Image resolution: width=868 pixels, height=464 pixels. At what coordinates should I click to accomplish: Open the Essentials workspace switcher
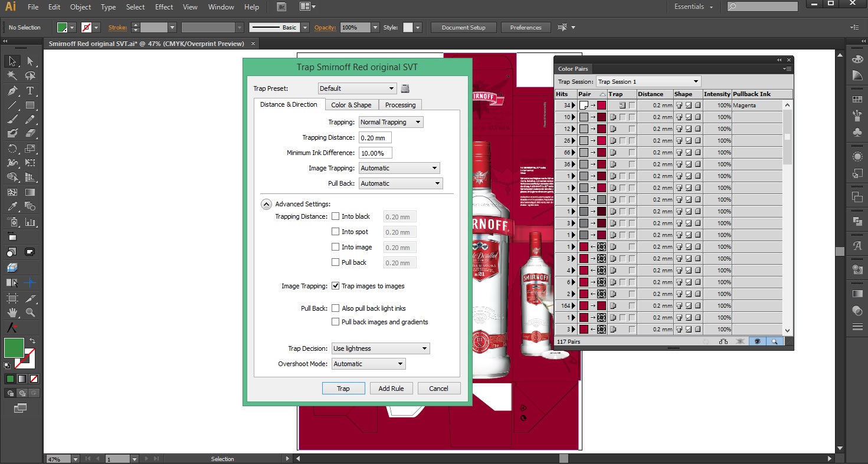tap(693, 7)
